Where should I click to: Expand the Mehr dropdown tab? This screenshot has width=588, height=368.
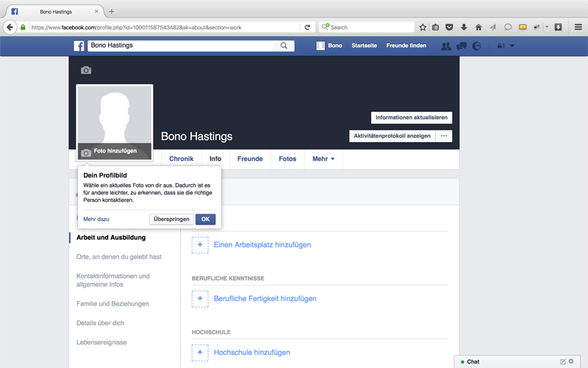click(323, 159)
